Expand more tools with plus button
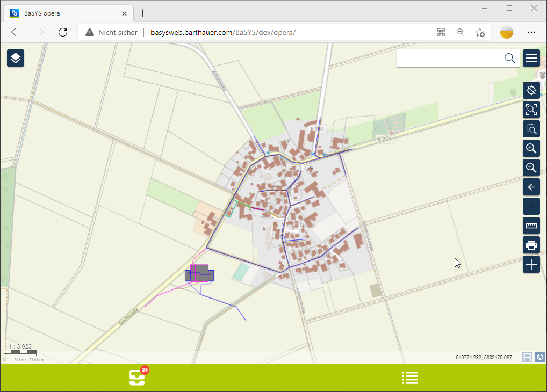The image size is (547, 392). point(531,265)
